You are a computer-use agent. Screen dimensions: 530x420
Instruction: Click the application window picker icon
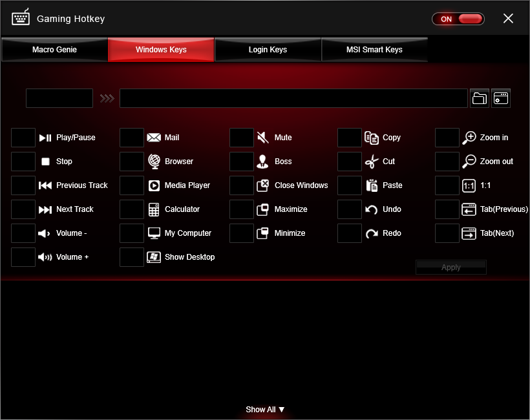[501, 98]
